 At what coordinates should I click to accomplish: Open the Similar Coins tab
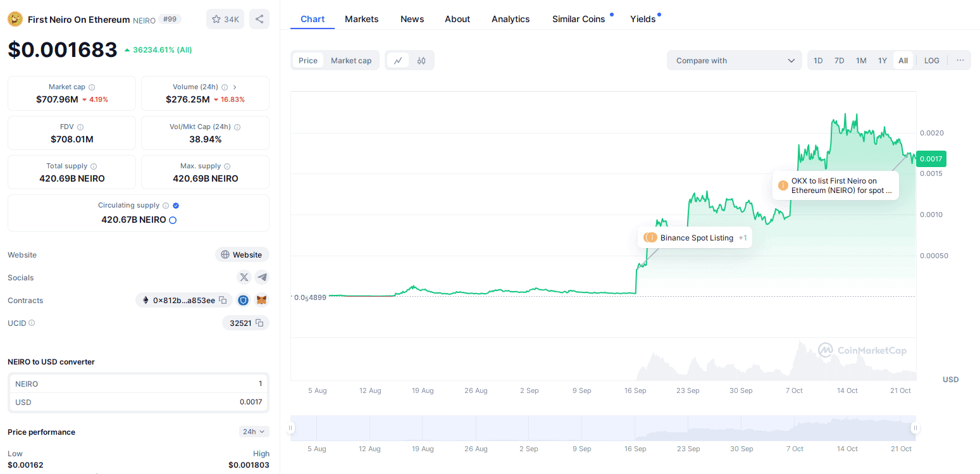[x=579, y=19]
